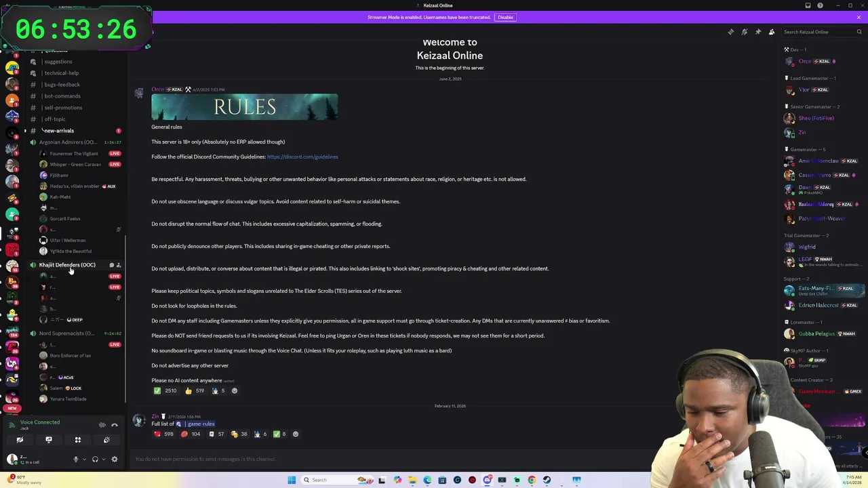Open the bot-commands channel
Image resolution: width=868 pixels, height=488 pixels.
click(x=62, y=96)
